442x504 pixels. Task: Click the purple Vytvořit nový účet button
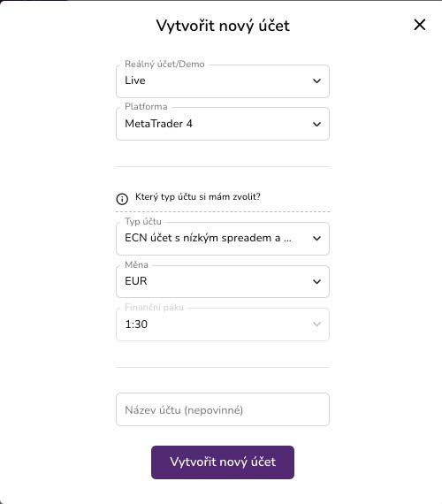click(x=223, y=462)
